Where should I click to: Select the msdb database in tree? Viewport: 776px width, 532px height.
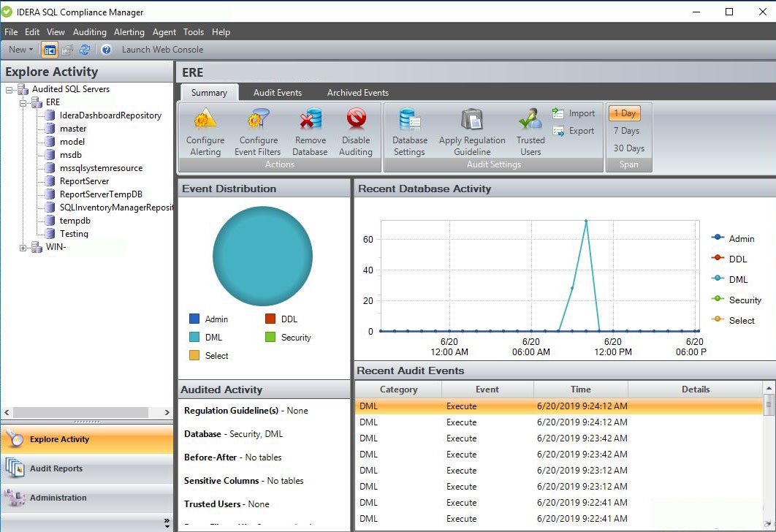coord(71,155)
